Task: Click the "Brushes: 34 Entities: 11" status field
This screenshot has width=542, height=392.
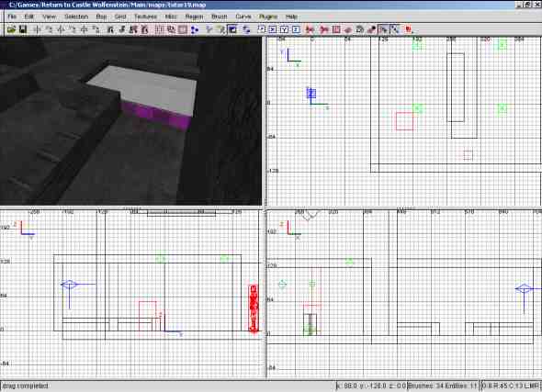Action: (x=443, y=386)
